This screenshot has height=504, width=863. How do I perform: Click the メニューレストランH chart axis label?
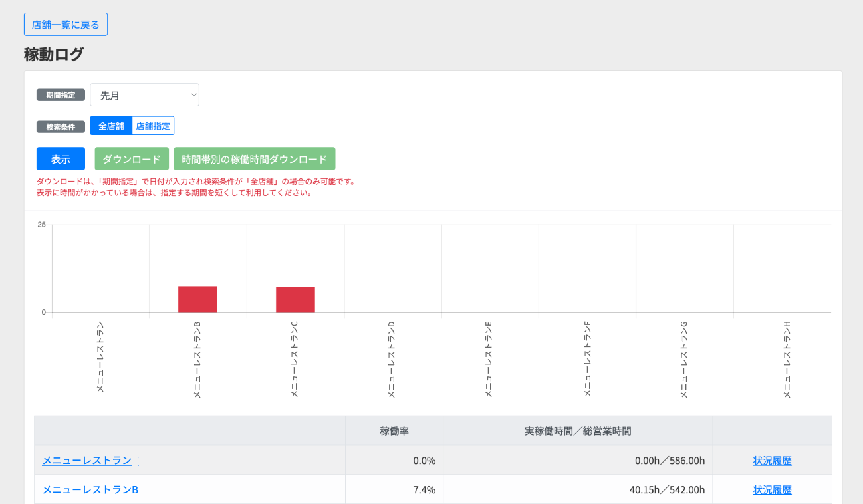787,359
